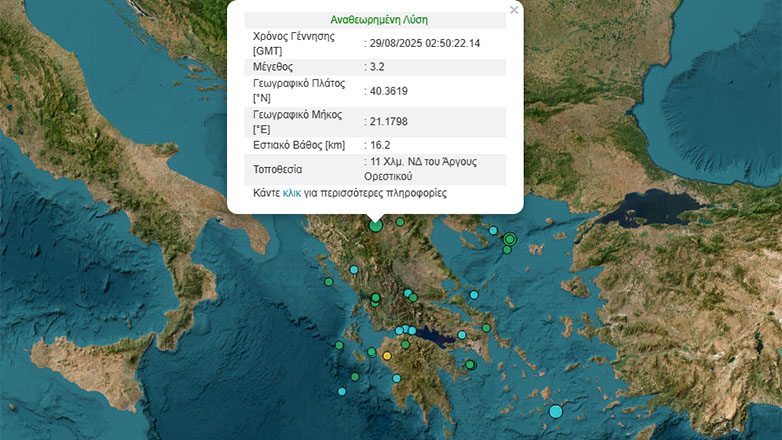The height and width of the screenshot is (440, 782).
Task: Select the cyan marker off the Chalkidiki peninsula
Action: click(493, 230)
